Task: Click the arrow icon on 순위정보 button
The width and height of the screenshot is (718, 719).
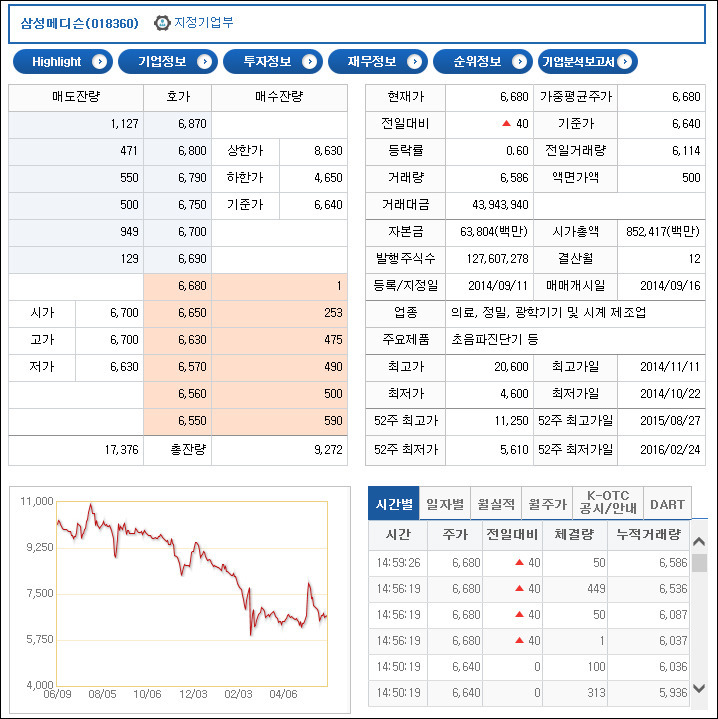Action: click(519, 61)
